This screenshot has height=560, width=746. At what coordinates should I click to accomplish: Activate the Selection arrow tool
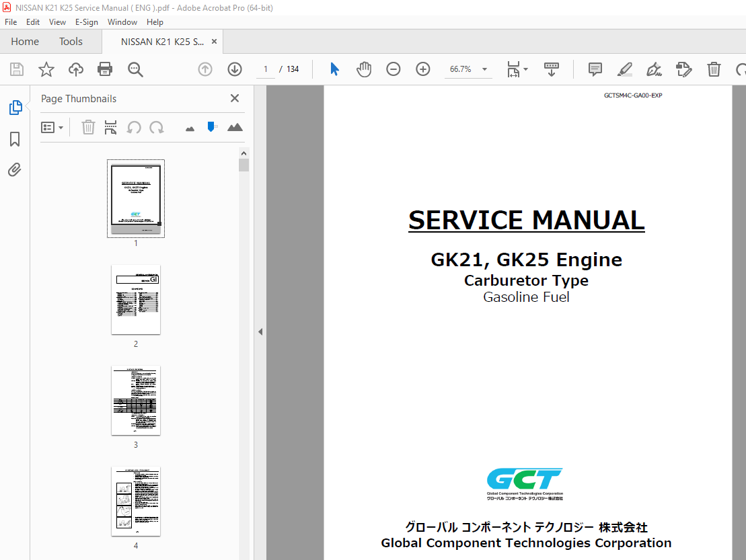pyautogui.click(x=334, y=69)
